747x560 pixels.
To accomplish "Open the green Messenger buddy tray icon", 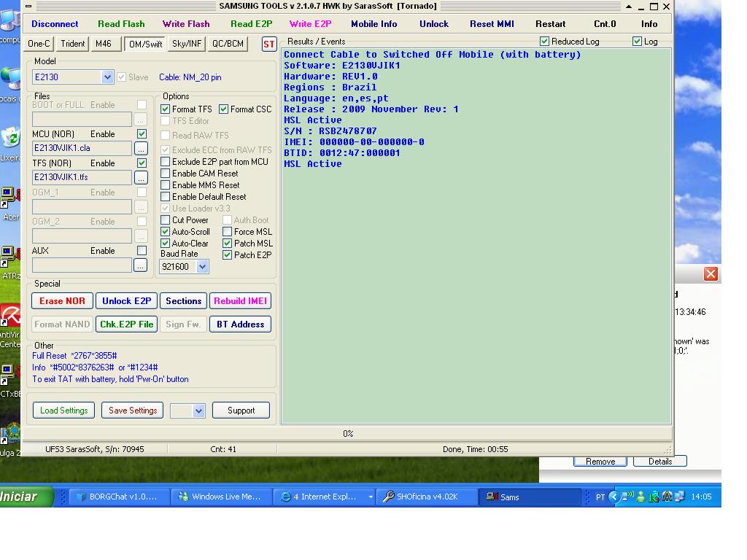I will click(x=640, y=497).
